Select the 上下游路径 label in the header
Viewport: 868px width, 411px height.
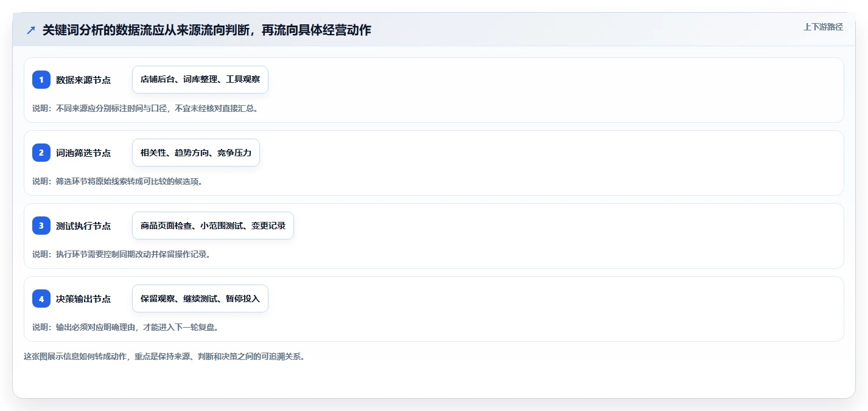click(x=823, y=27)
